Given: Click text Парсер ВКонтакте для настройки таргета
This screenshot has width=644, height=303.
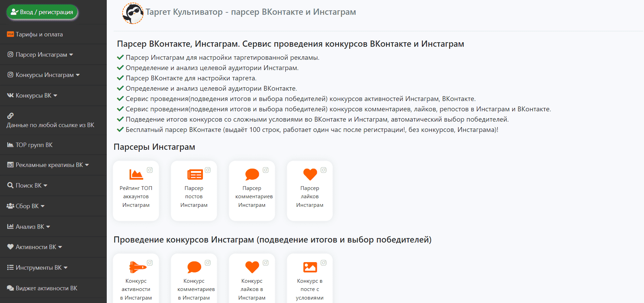Looking at the screenshot, I should [191, 78].
